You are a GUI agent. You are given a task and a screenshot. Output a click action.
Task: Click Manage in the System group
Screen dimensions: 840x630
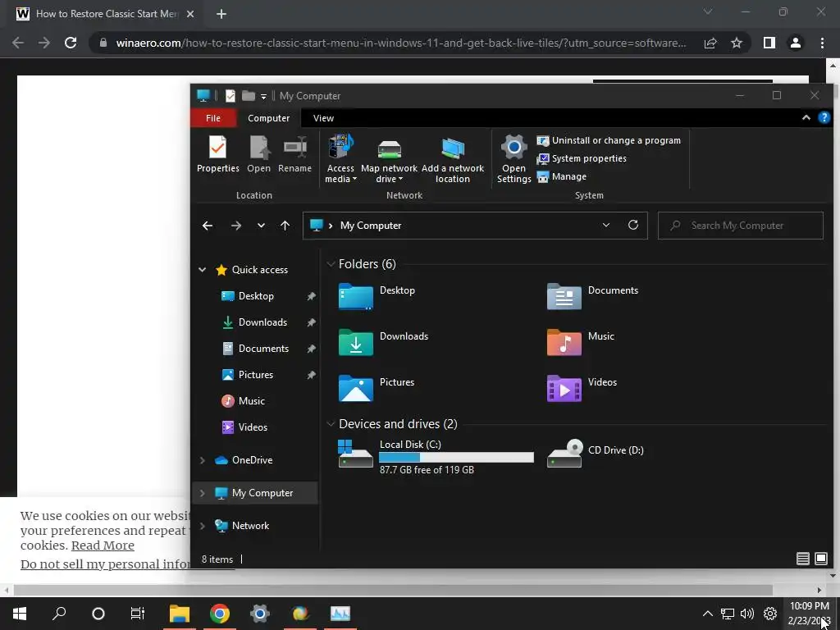pyautogui.click(x=562, y=177)
